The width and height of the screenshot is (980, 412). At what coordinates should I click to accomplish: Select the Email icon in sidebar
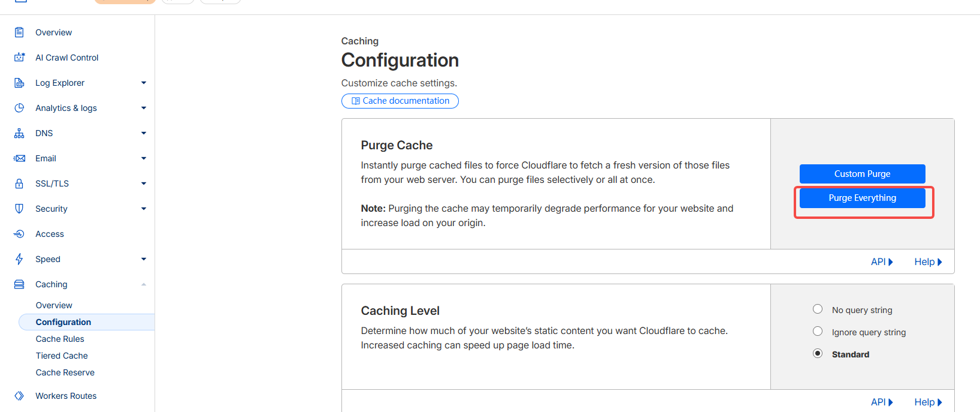click(19, 158)
